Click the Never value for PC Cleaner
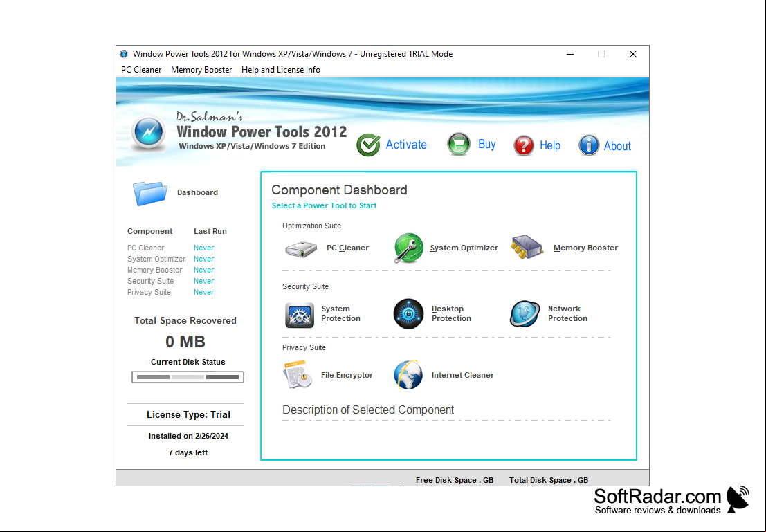 tap(203, 248)
